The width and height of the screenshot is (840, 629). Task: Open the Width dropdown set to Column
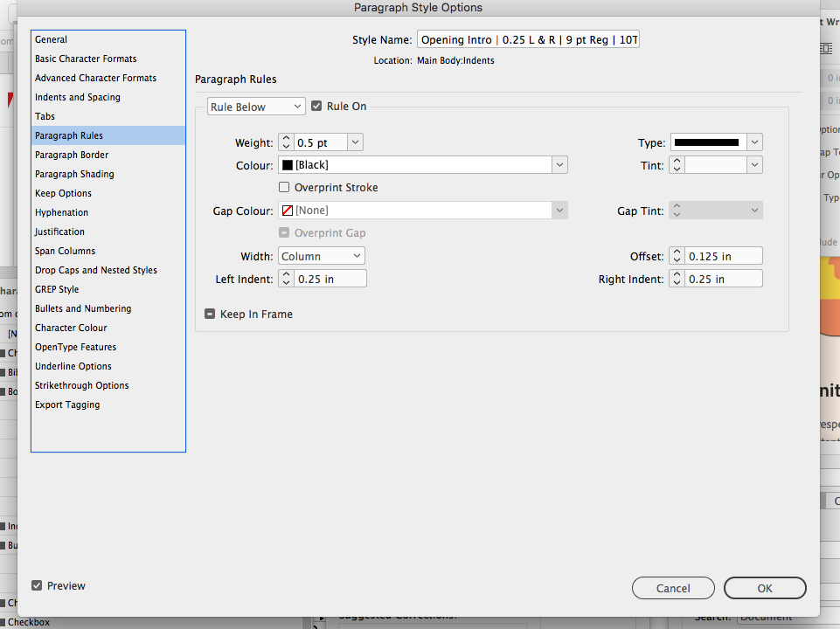coord(321,256)
